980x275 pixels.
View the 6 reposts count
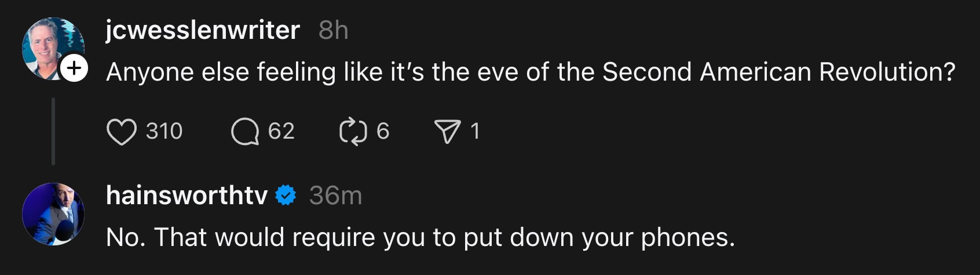[383, 132]
